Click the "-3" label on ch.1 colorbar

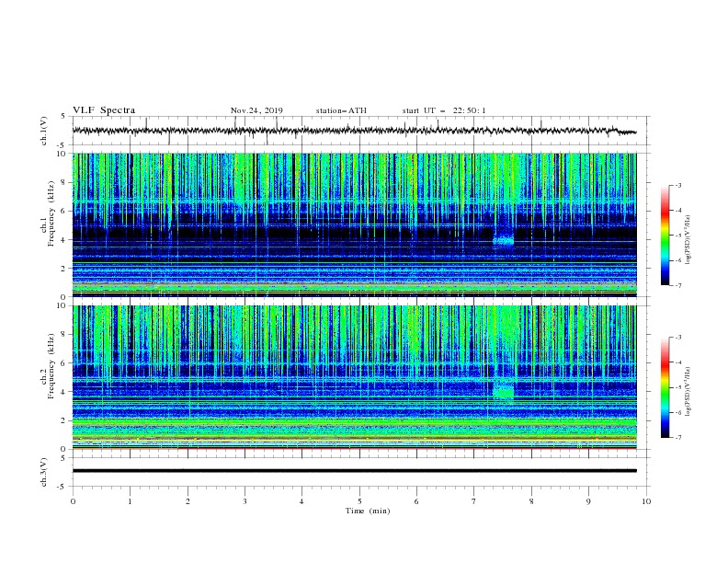coord(677,185)
